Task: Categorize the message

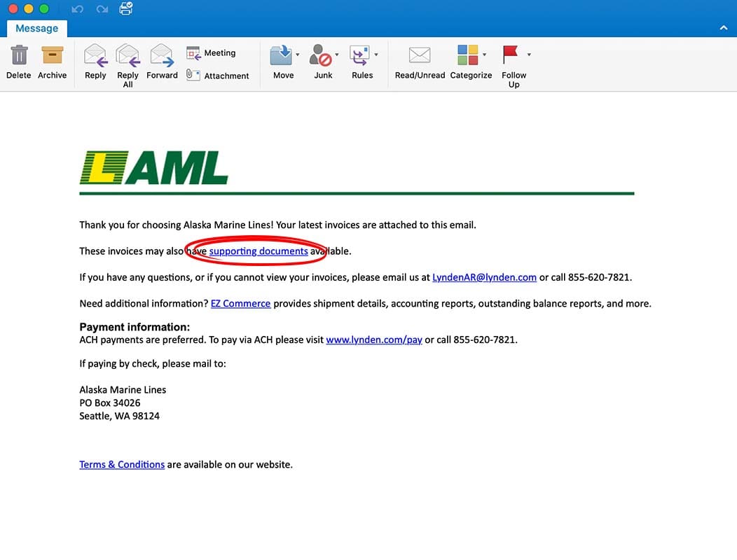Action: pos(470,62)
